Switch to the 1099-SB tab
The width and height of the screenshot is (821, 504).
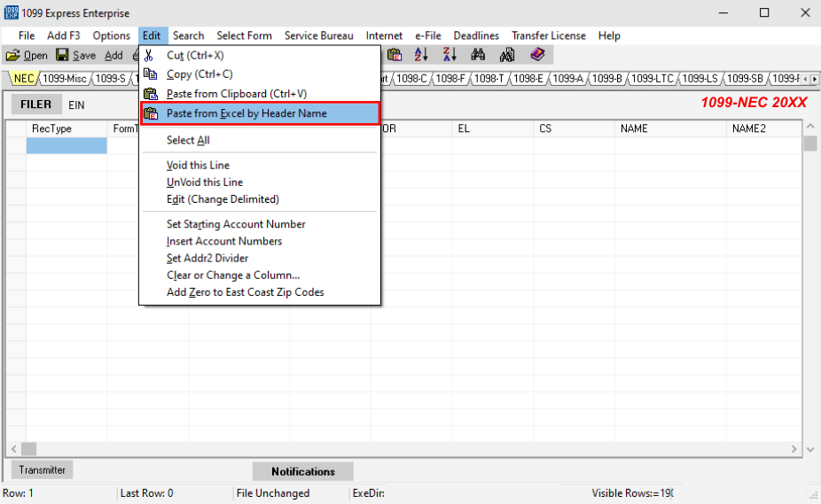point(745,79)
